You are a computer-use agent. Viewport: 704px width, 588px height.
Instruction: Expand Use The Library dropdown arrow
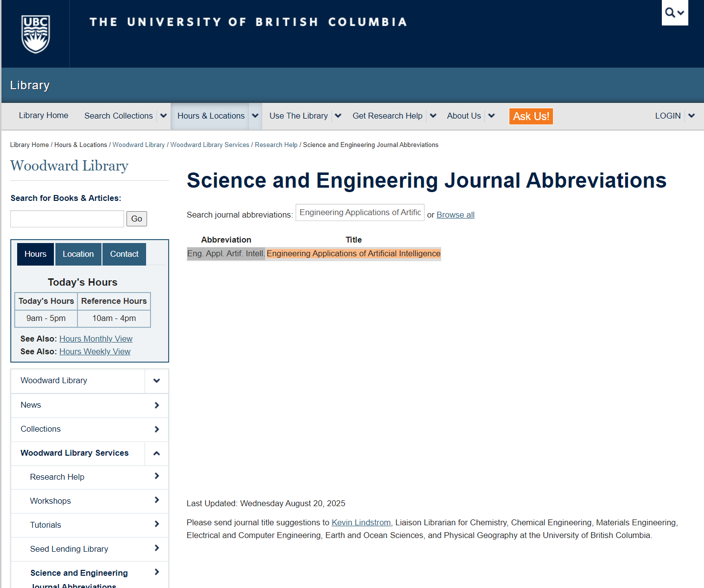(338, 116)
